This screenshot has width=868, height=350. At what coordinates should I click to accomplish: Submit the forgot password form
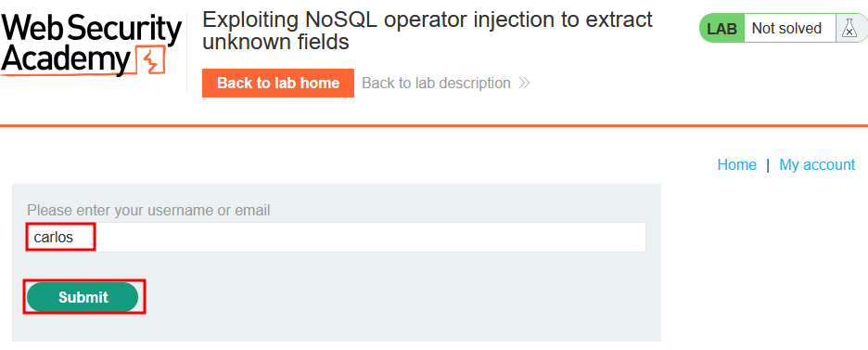coord(83,297)
